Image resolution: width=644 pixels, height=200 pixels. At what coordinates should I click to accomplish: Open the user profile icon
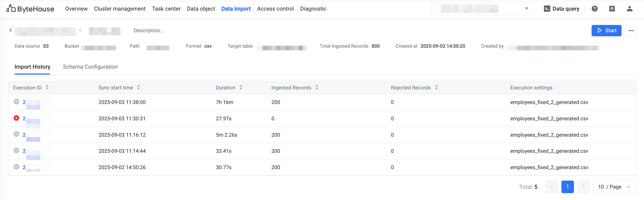point(629,9)
